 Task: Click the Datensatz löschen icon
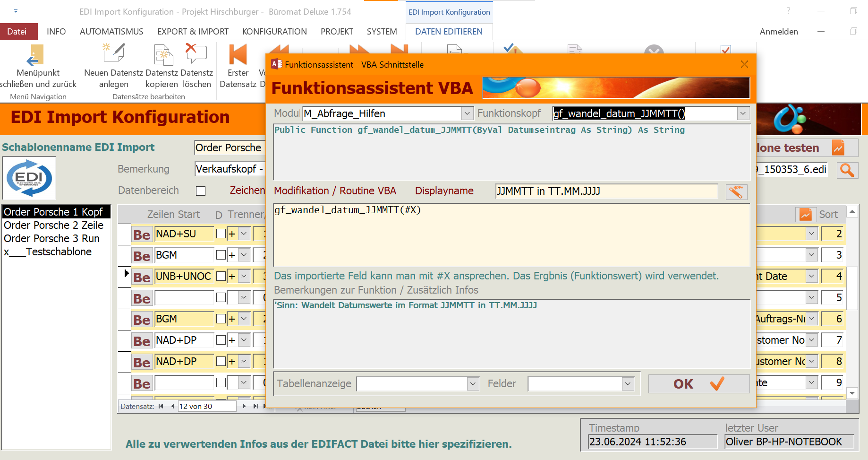196,54
